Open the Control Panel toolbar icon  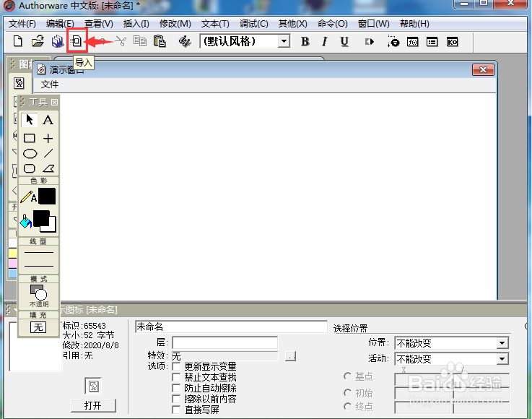[393, 41]
